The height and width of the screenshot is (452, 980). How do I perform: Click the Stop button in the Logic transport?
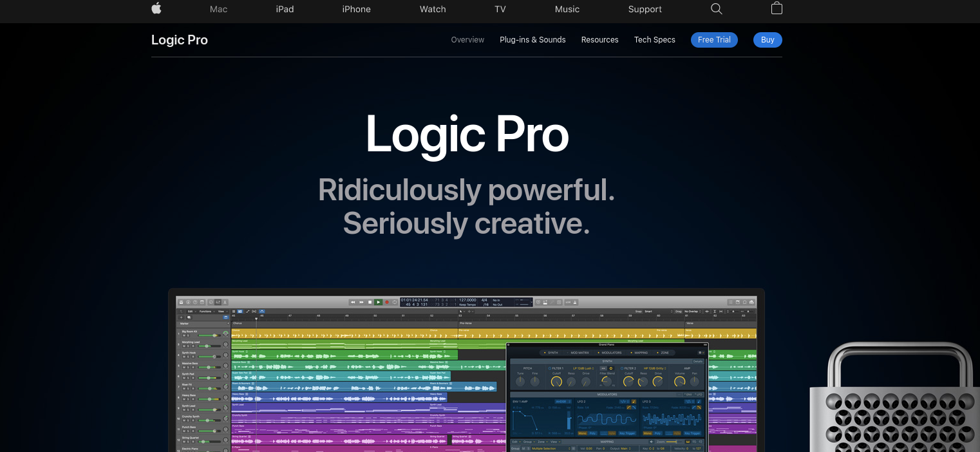pos(370,302)
